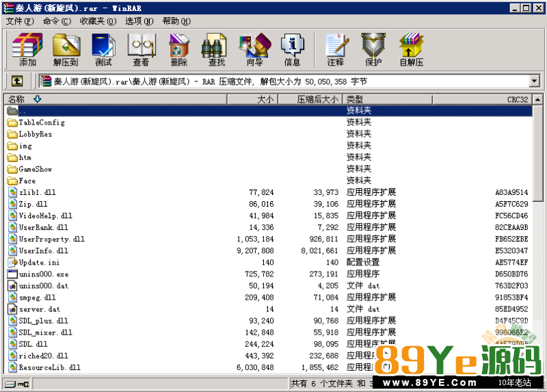Image resolution: width=547 pixels, height=392 pixels.
Task: Click the unins000.exe file icon
Action: point(12,274)
